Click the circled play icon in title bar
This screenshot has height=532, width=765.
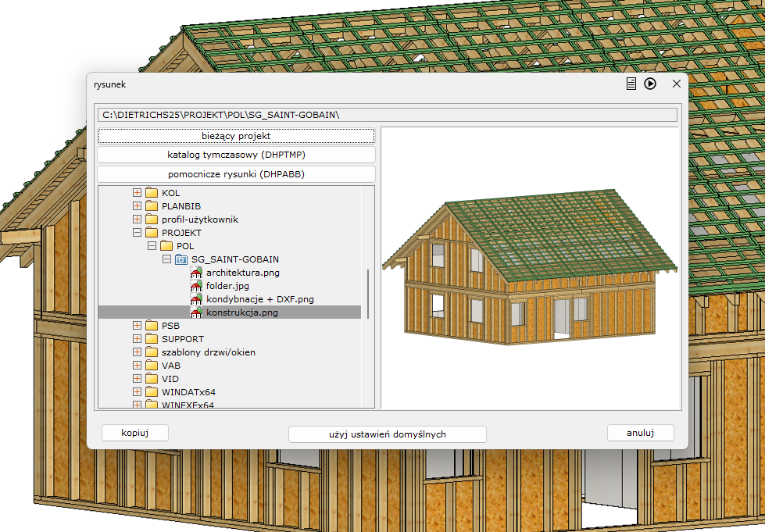650,84
